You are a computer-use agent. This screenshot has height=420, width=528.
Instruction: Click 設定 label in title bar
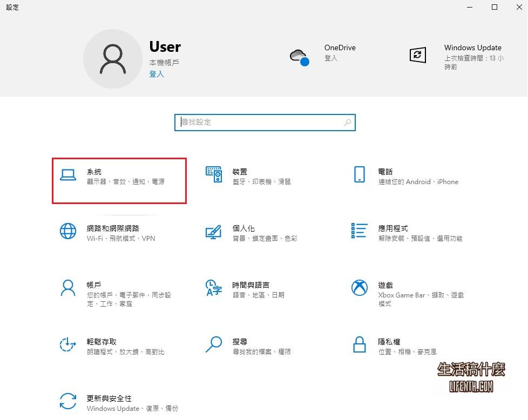tap(12, 7)
